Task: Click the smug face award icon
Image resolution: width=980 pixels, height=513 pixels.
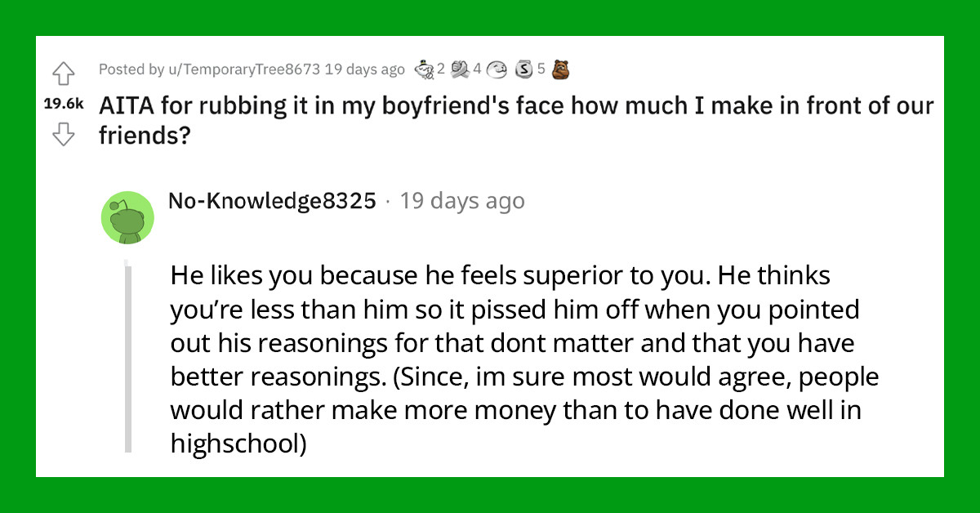Action: point(496,69)
